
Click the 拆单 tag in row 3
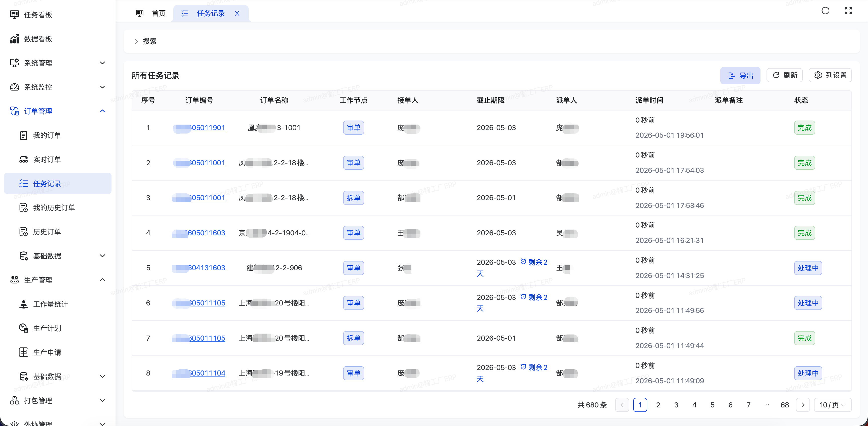pyautogui.click(x=353, y=198)
